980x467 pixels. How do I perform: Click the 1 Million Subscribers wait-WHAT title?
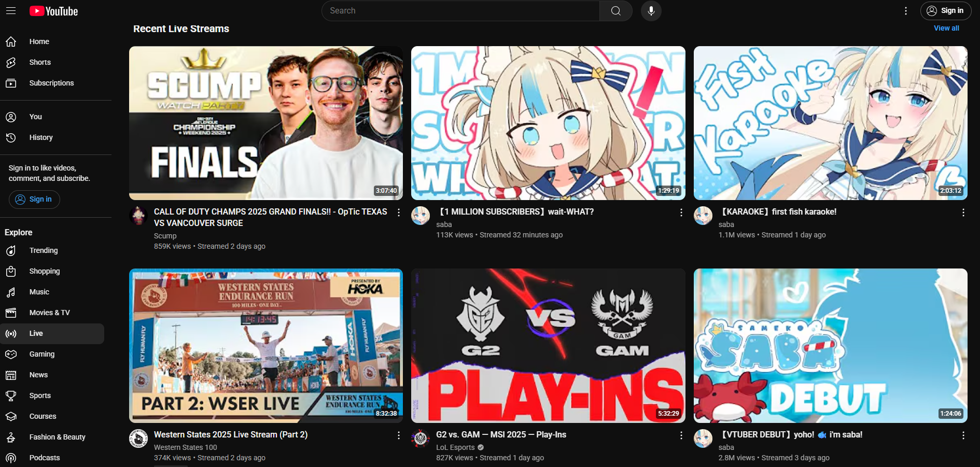[x=515, y=211]
